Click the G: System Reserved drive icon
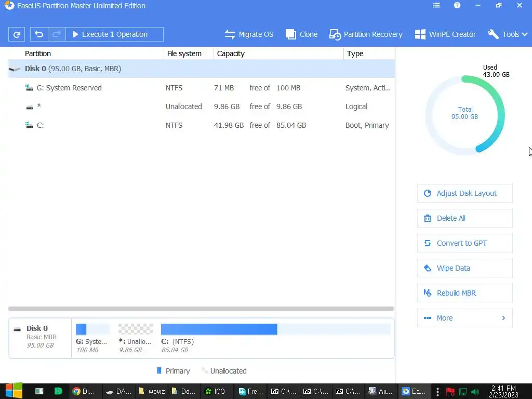The height and width of the screenshot is (399, 532). click(x=29, y=88)
